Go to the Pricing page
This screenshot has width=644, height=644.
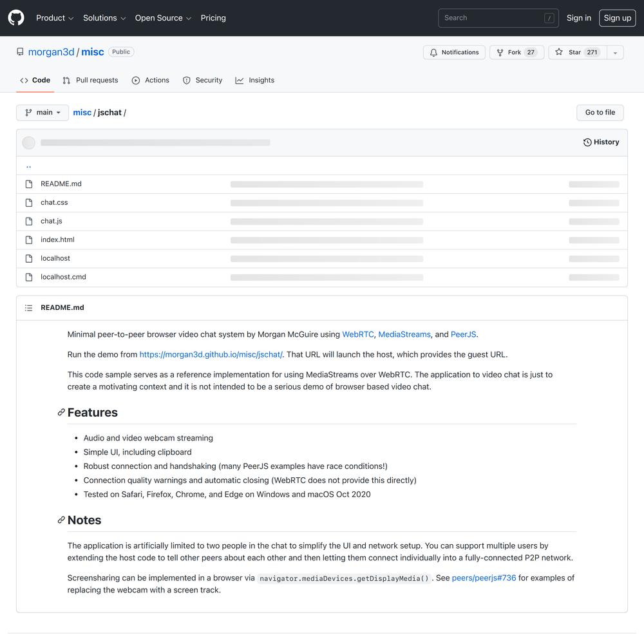[x=213, y=18]
